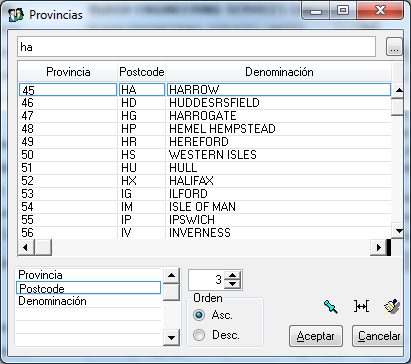Click the column width adjust icon
411x364 pixels.
click(361, 306)
